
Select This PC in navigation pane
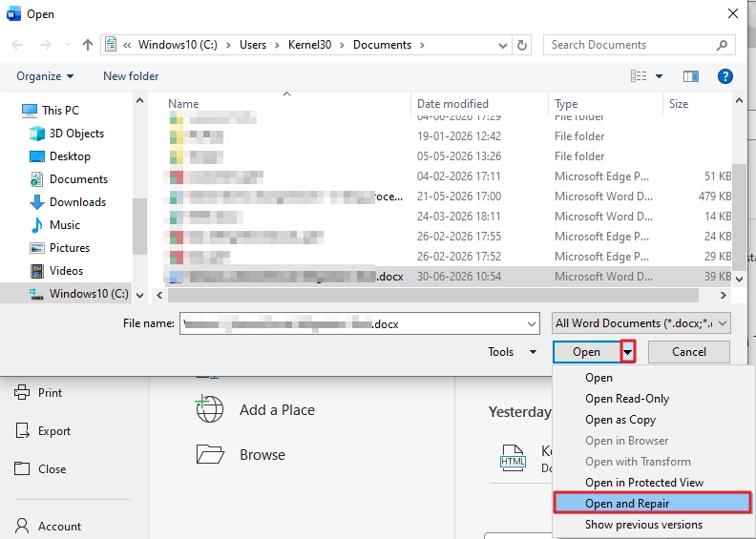(x=51, y=111)
